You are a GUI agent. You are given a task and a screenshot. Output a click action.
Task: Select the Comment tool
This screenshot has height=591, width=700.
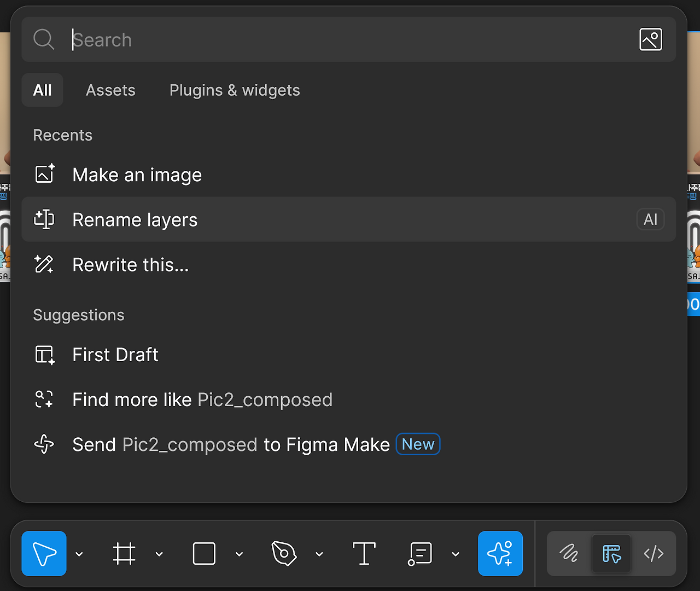point(420,554)
